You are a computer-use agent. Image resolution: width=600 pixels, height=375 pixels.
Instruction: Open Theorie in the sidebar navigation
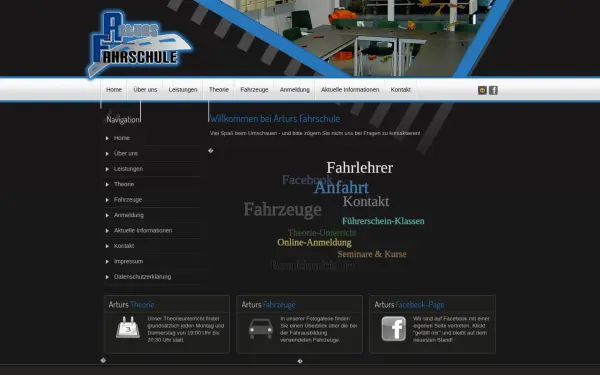coord(124,184)
